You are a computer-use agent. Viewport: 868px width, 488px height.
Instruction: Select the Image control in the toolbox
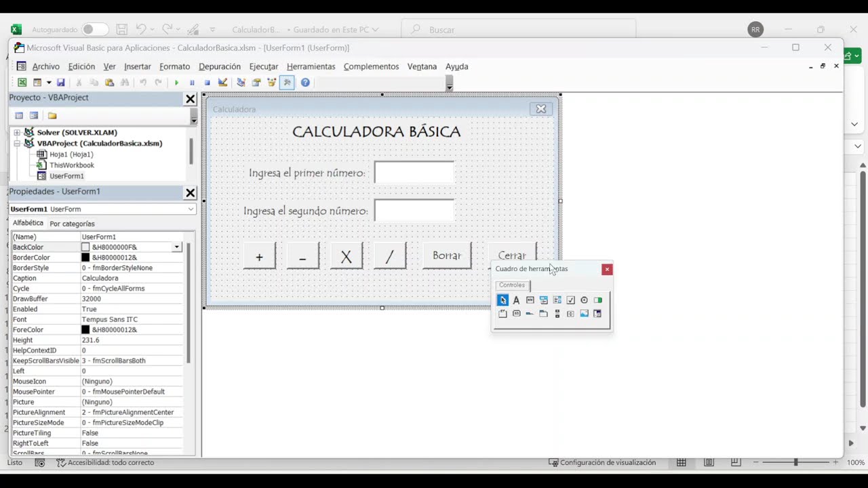point(584,314)
